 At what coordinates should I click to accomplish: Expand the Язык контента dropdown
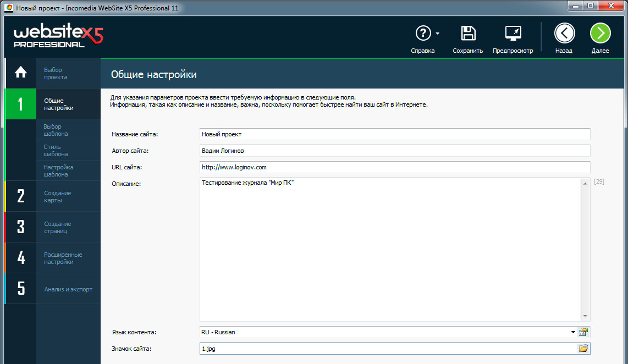573,332
